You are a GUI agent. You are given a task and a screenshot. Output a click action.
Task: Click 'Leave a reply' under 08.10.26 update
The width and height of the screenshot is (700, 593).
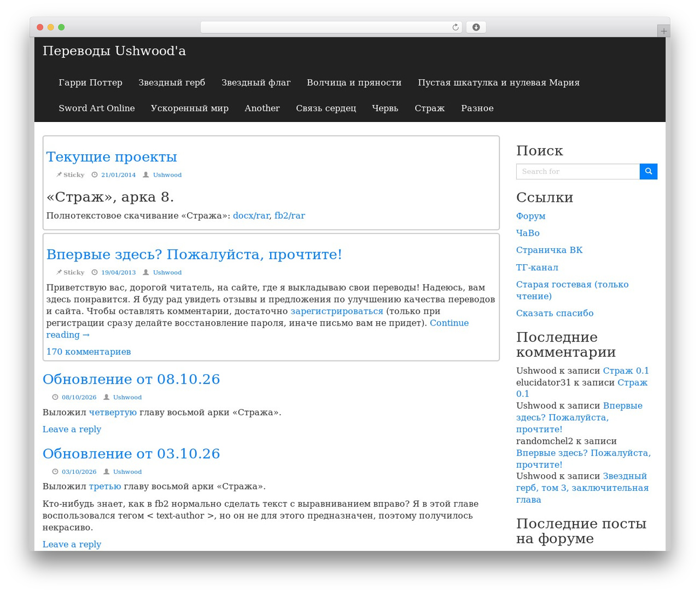72,429
